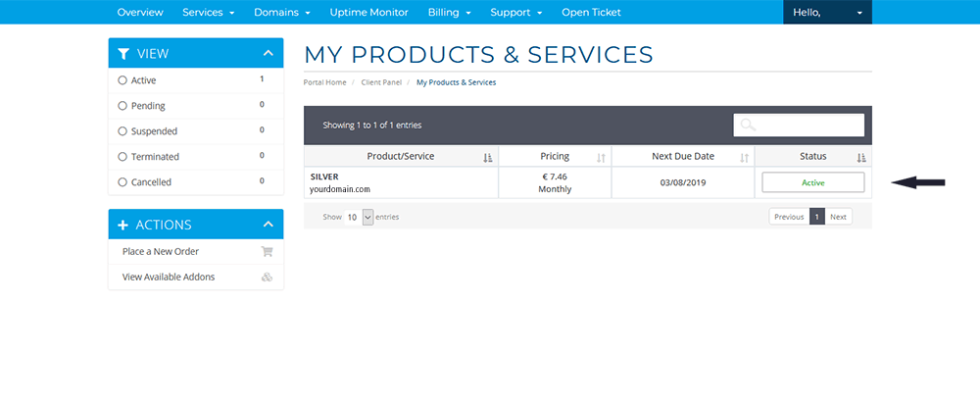Collapse the Actions panel with its chevron

[269, 225]
